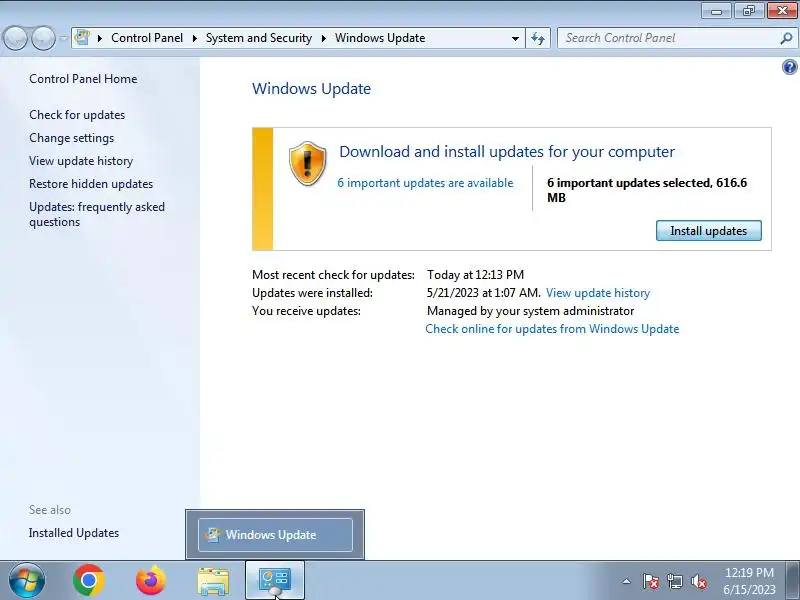Show hidden tray icons arrow
Image resolution: width=800 pixels, height=600 pixels.
pyautogui.click(x=627, y=581)
